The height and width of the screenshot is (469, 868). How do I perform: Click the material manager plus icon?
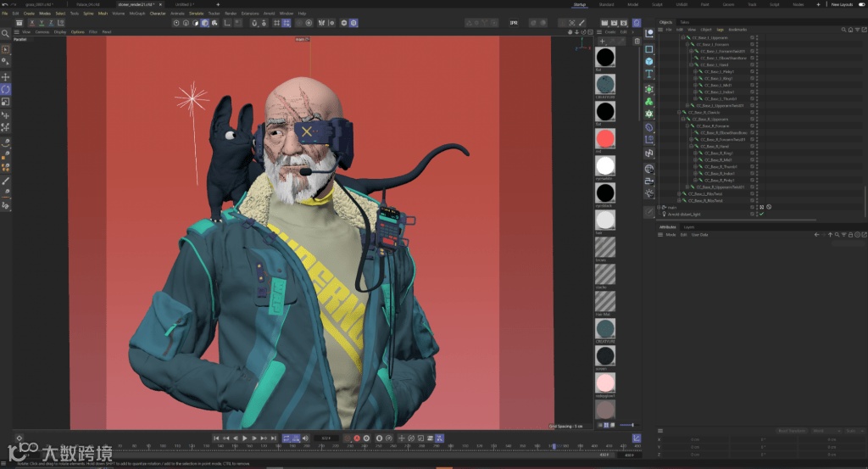[x=603, y=41]
